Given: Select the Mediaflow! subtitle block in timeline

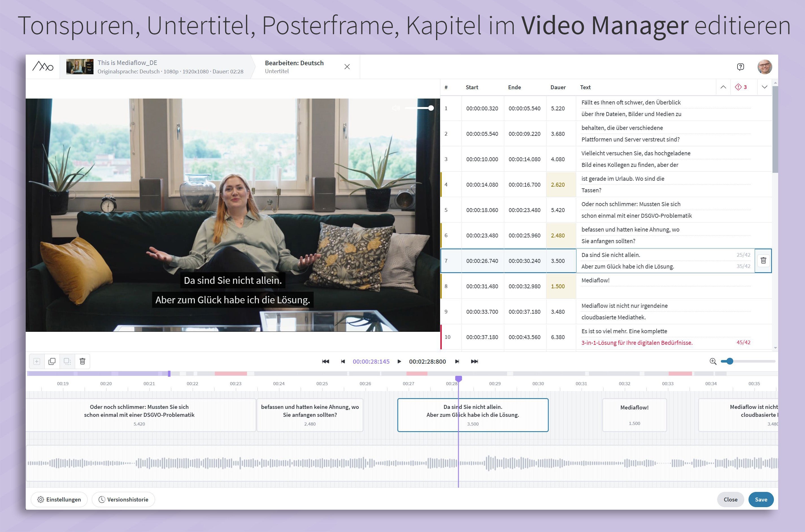Looking at the screenshot, I should point(634,415).
